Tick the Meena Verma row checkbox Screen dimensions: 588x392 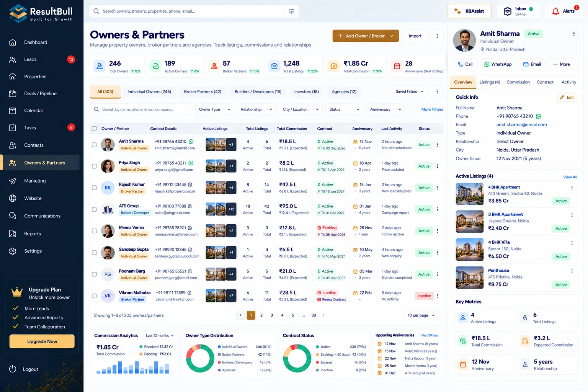click(x=94, y=231)
